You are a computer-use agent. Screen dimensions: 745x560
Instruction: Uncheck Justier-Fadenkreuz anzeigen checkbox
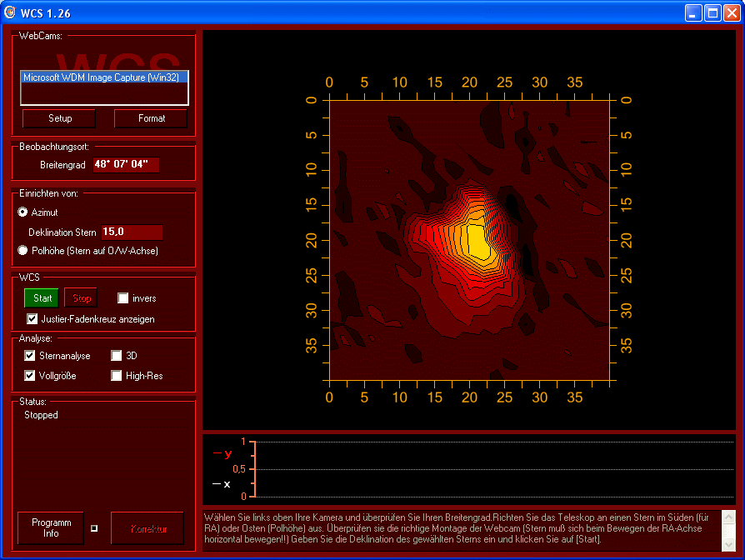(x=32, y=319)
